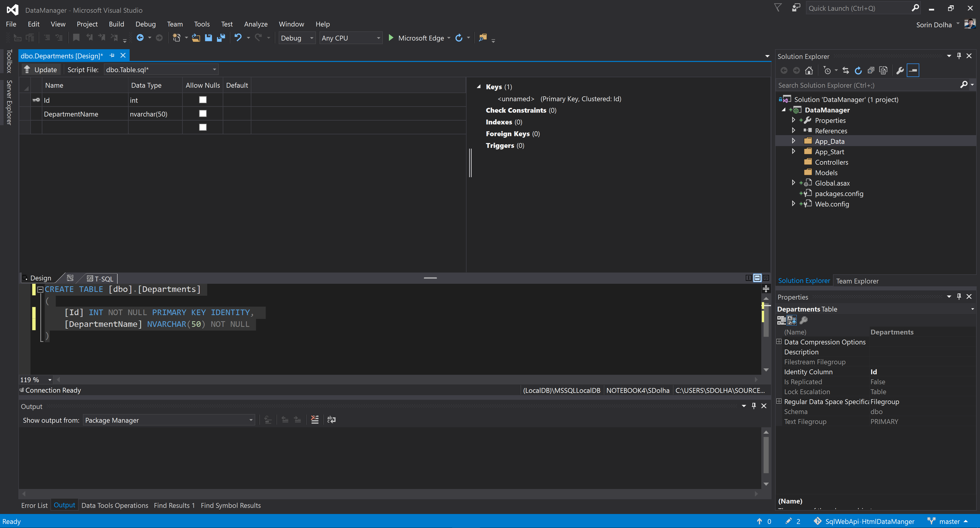Click the Solution Explorer Home icon
The image size is (980, 528).
click(809, 70)
